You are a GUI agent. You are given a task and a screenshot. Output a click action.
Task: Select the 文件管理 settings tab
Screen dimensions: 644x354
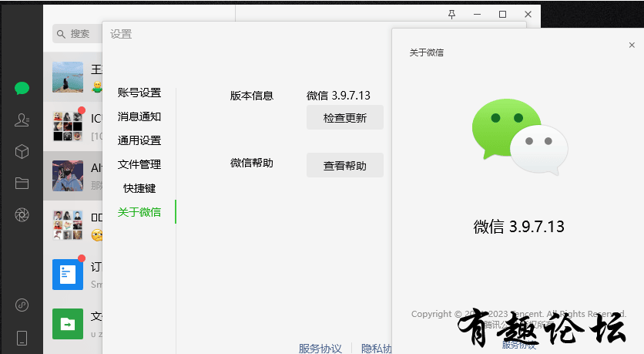pos(139,164)
